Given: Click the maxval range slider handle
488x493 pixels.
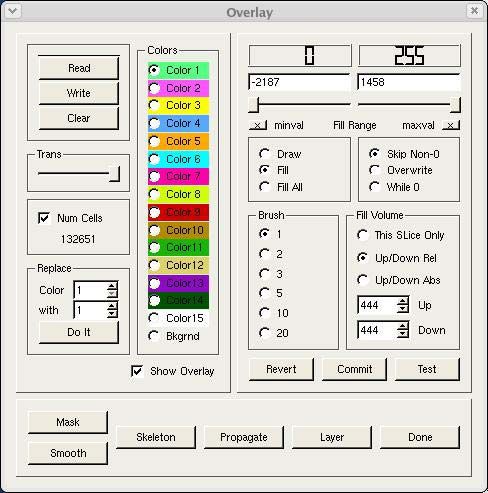Looking at the screenshot, I should coord(455,105).
